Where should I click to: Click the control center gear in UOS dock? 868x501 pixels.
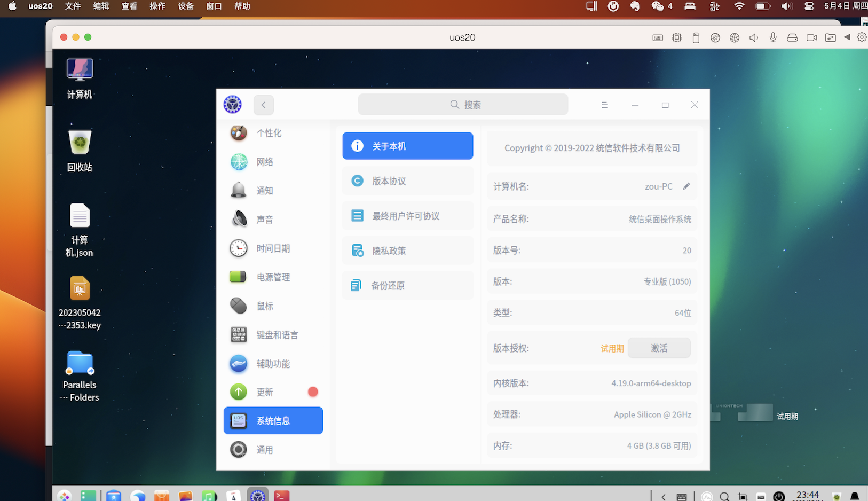(258, 496)
